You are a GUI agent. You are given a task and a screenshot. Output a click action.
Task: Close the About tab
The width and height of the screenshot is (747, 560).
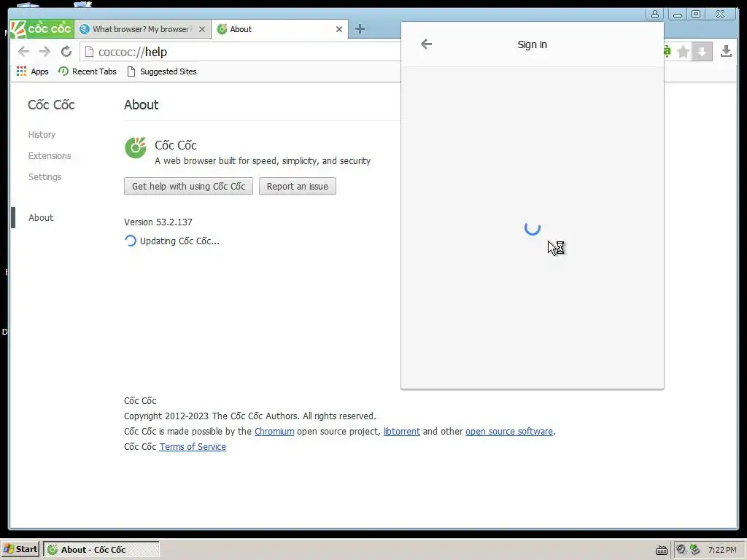click(x=339, y=29)
